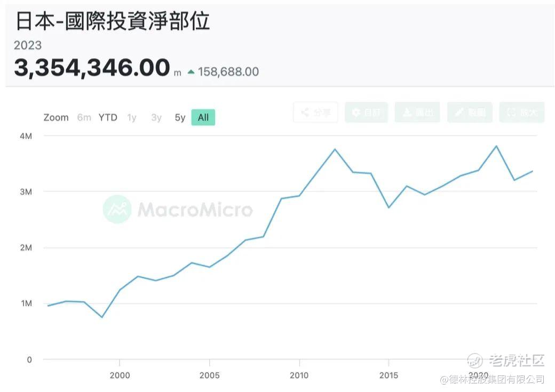The height and width of the screenshot is (392, 555).
Task: Click the export download button
Action: click(417, 113)
